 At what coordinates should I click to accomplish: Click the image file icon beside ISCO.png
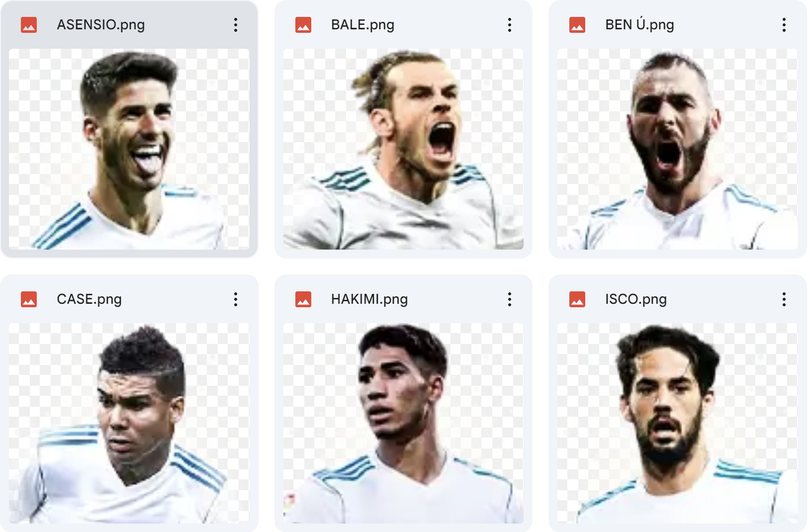coord(577,299)
